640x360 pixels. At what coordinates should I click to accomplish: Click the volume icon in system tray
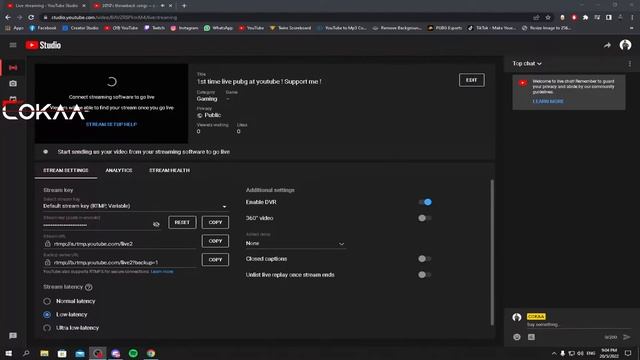coord(580,353)
